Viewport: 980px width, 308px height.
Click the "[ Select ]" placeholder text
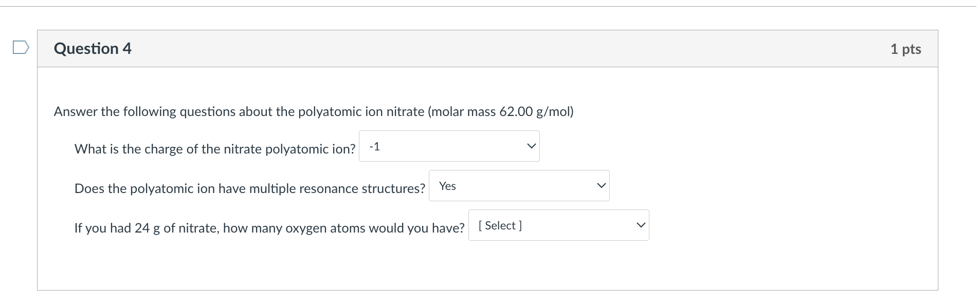tap(500, 226)
